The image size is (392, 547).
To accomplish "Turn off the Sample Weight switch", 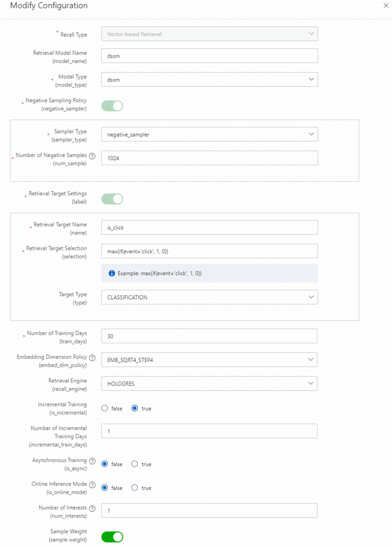I will 112,537.
